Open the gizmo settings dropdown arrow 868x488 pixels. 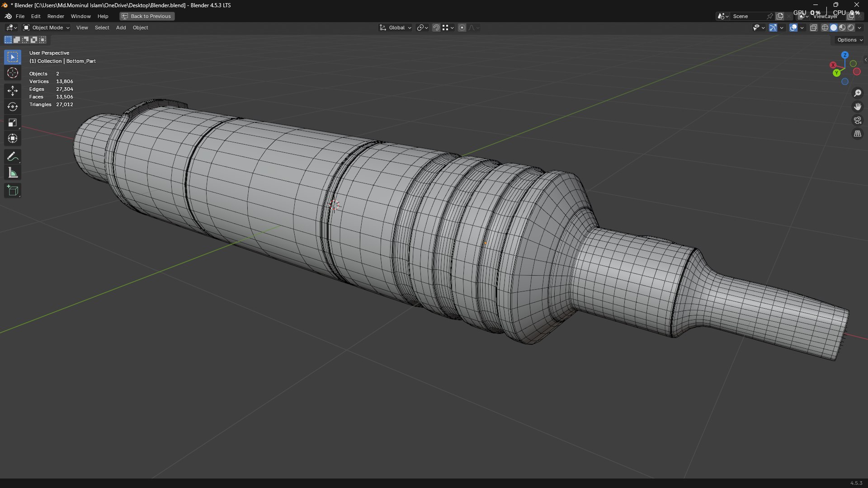782,28
